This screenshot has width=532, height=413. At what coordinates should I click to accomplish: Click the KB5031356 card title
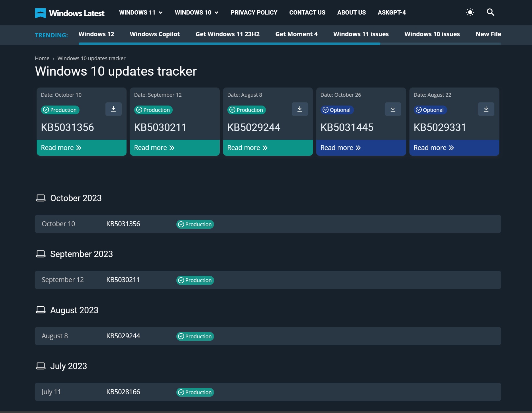click(x=68, y=127)
